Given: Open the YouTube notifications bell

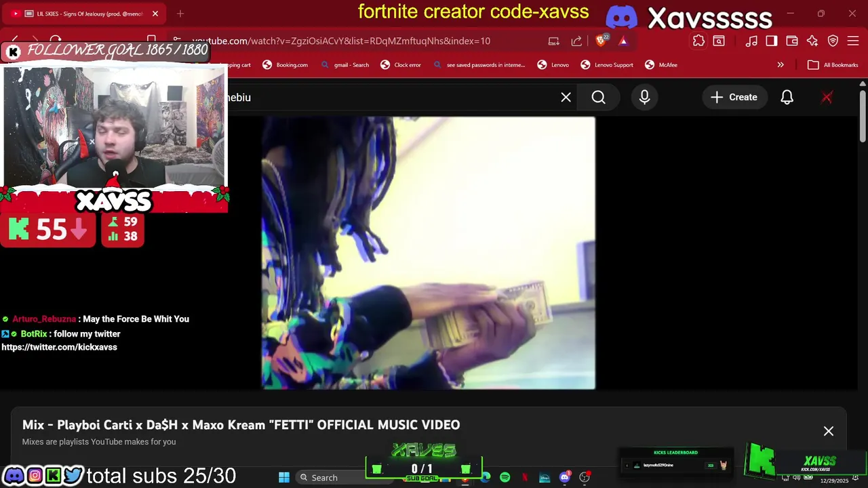Looking at the screenshot, I should tap(787, 98).
